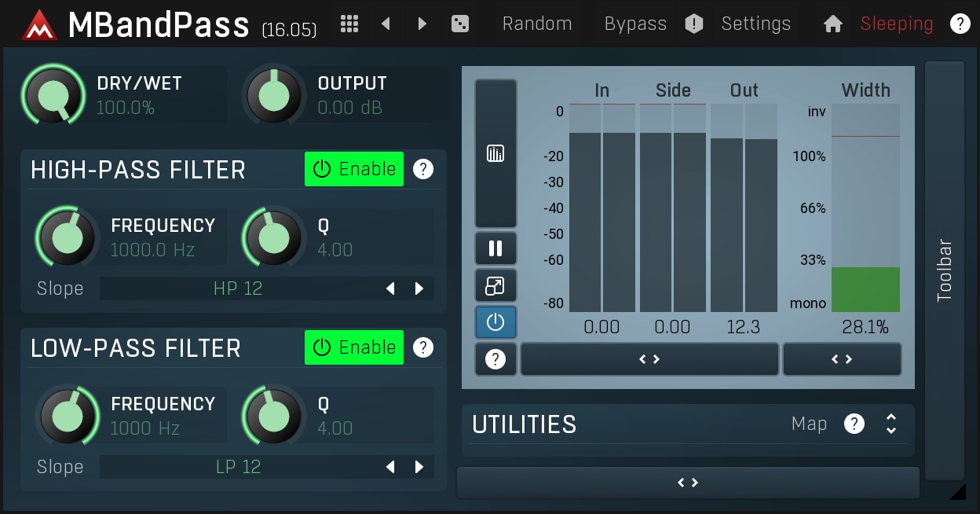Go to next preset arrow
The width and height of the screenshot is (980, 514).
[422, 24]
